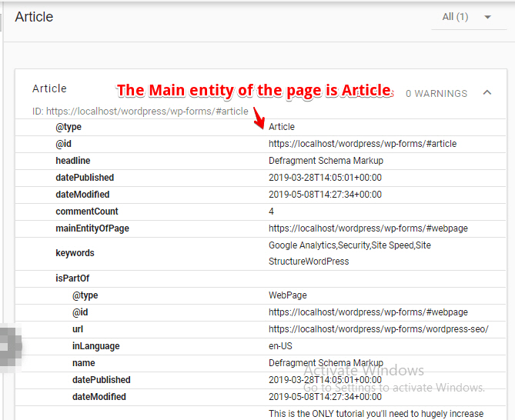Click the top-level datePublished label

click(85, 178)
